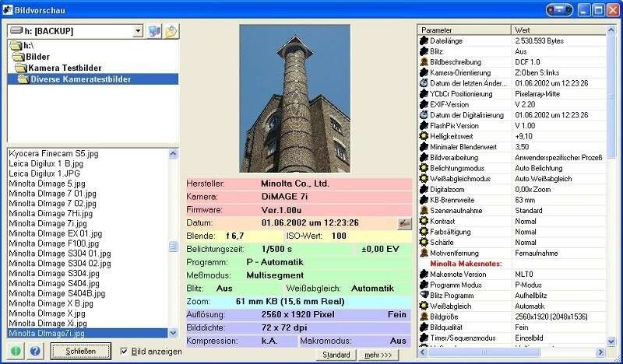Click the parameter list horizontal scroll left arrow

tap(423, 352)
